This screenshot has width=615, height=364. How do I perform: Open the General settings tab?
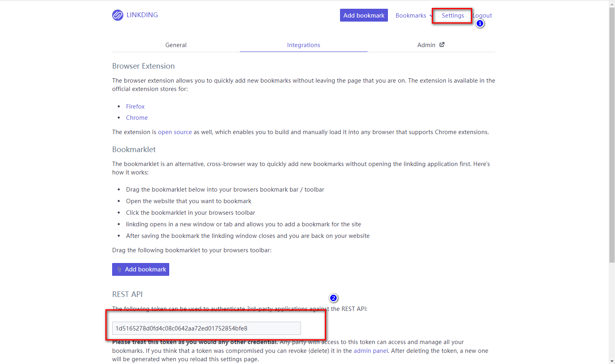(176, 45)
